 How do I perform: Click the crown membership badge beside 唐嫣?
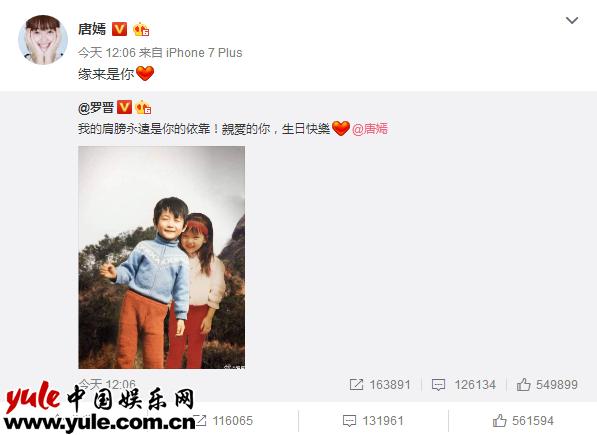coord(141,29)
